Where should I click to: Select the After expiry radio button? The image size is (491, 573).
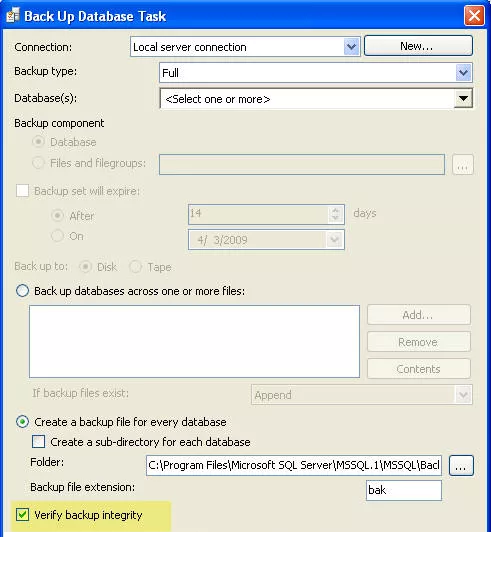(x=57, y=216)
